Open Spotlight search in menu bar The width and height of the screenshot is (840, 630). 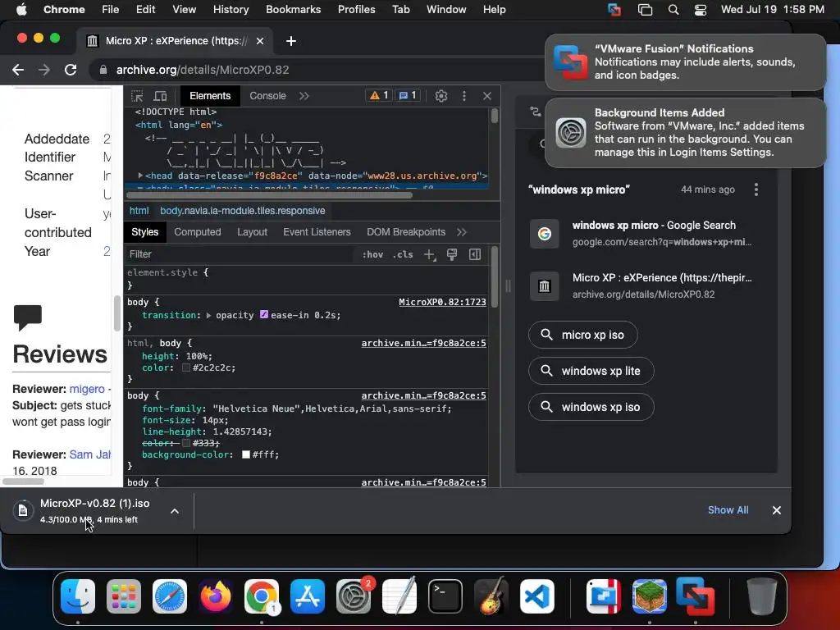point(673,10)
